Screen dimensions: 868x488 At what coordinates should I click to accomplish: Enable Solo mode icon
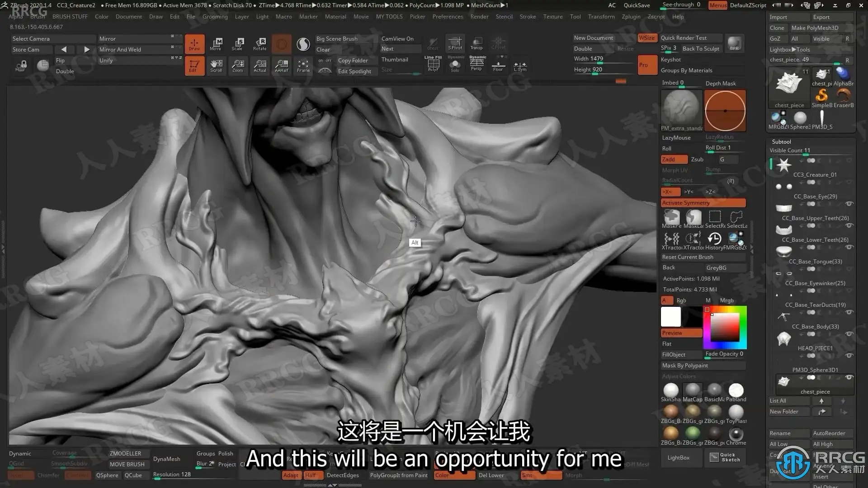point(455,64)
